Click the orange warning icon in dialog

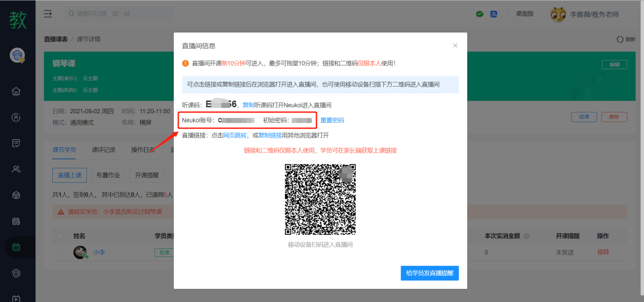tap(185, 63)
